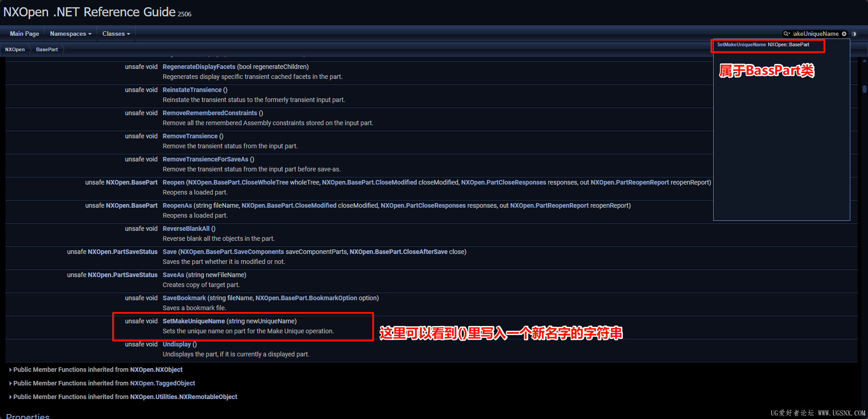Open the SaveBookmark method link
The width and height of the screenshot is (868, 419).
(x=184, y=298)
